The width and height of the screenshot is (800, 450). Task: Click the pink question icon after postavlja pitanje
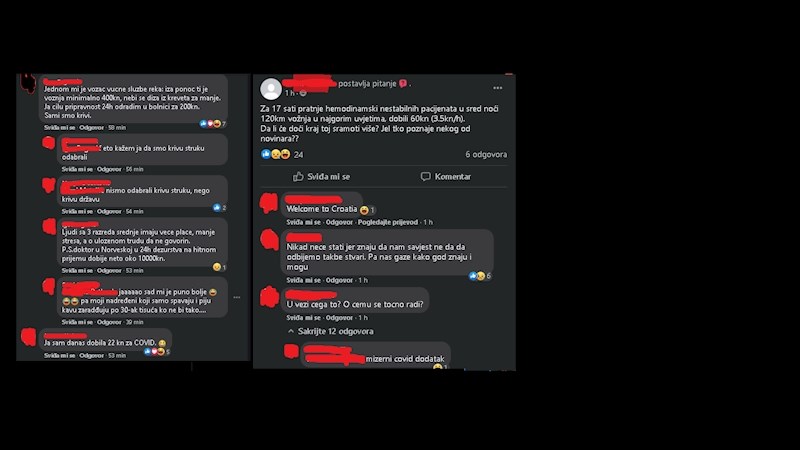403,83
